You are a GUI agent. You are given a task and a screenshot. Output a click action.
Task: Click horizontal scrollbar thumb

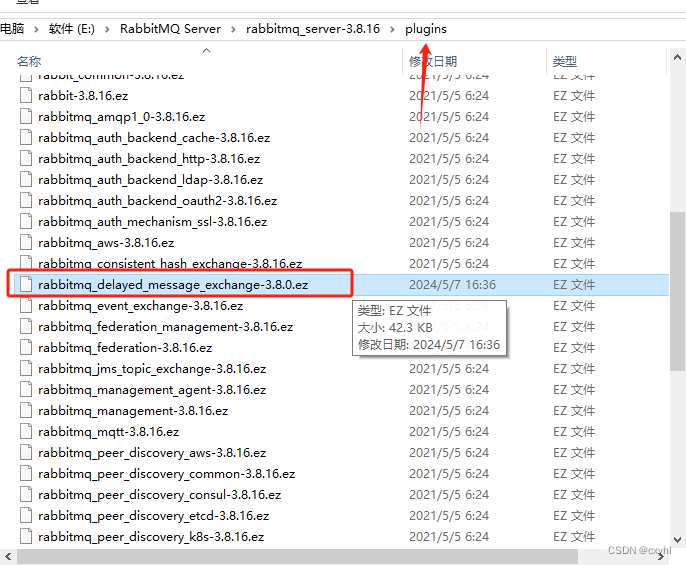click(x=298, y=557)
